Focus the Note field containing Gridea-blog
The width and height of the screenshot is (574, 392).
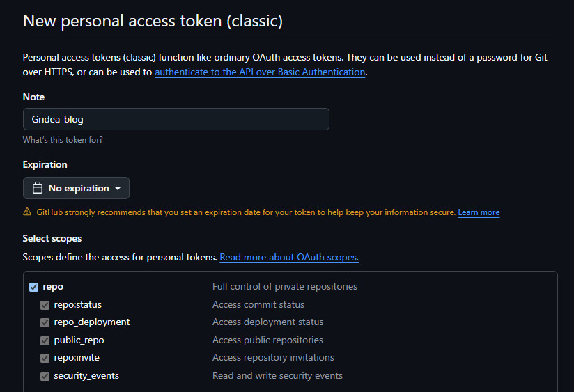pos(176,119)
